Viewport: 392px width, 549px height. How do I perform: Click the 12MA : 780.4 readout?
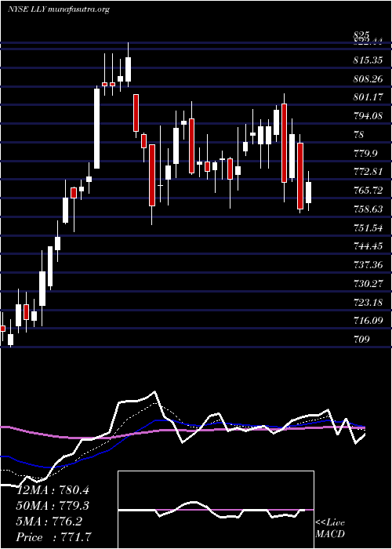(53, 490)
